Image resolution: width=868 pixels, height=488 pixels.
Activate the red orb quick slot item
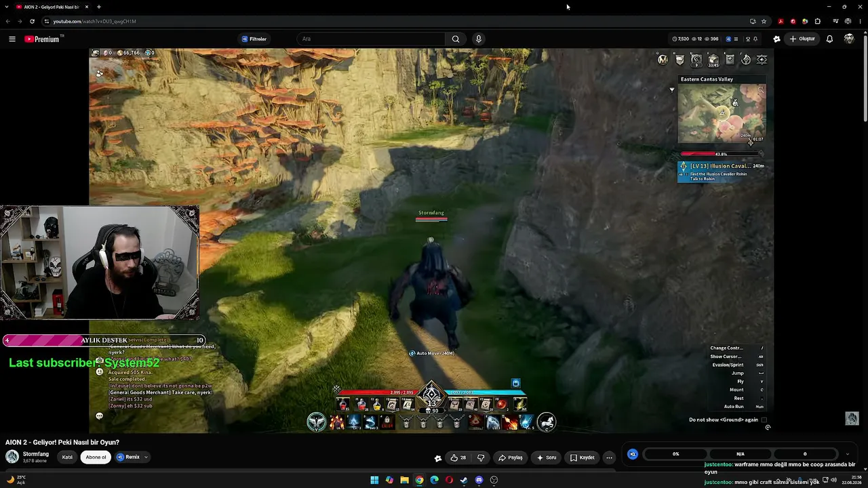[x=502, y=404]
